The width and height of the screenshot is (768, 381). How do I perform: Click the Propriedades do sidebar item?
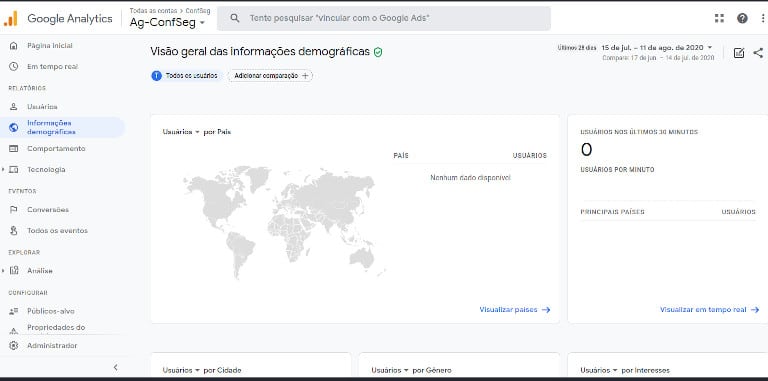(56, 328)
